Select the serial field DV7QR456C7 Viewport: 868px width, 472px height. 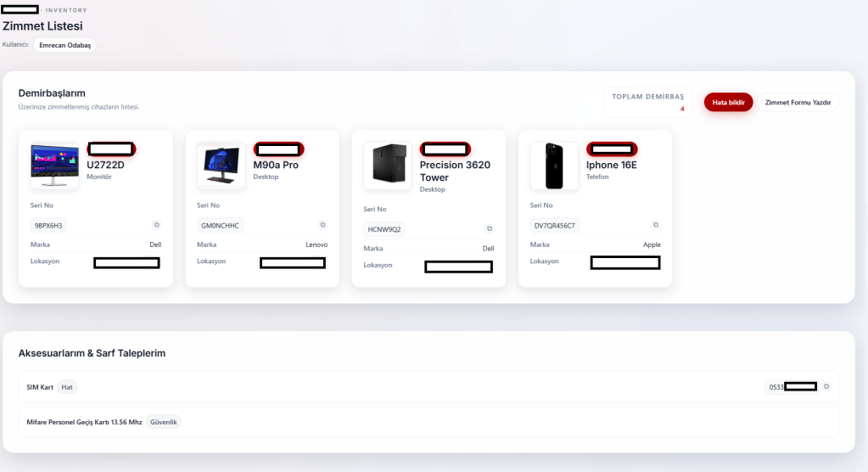[555, 225]
